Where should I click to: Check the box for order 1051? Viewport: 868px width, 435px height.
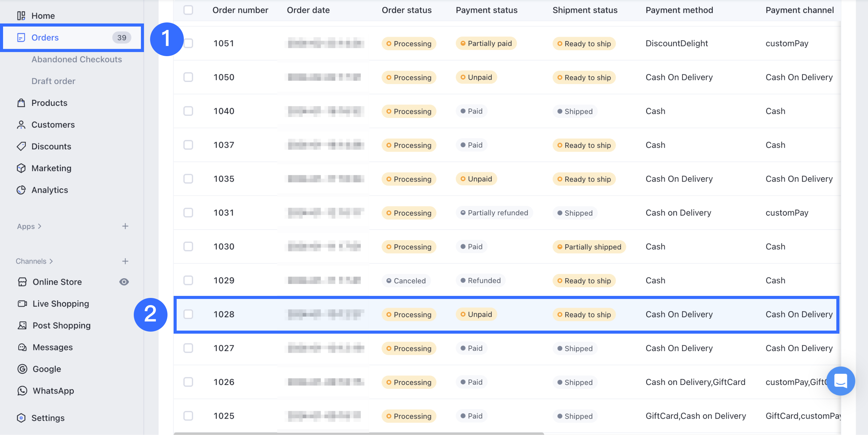pyautogui.click(x=188, y=43)
